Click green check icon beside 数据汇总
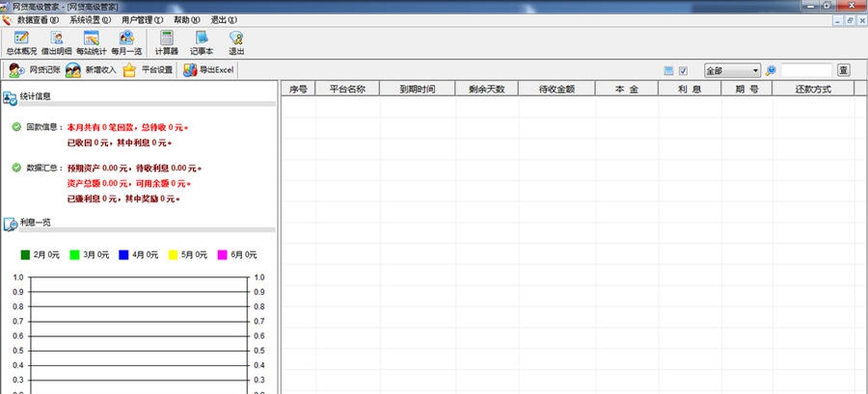Image resolution: width=868 pixels, height=394 pixels. coord(16,168)
